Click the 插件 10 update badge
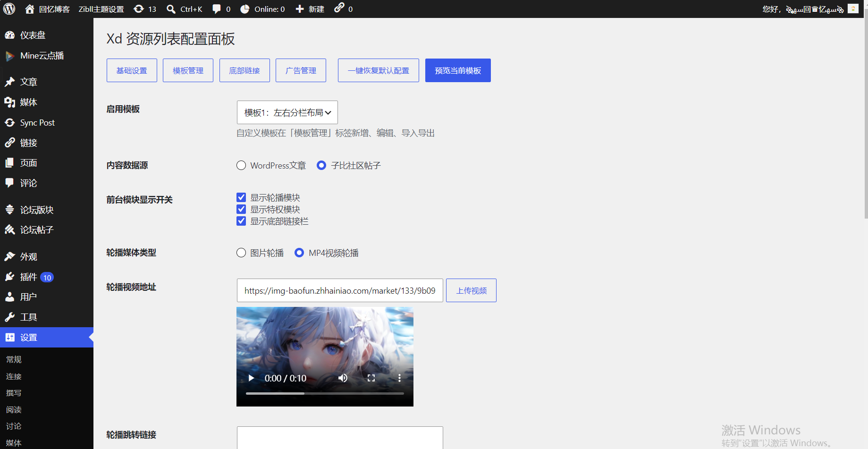This screenshot has height=449, width=868. 47,277
